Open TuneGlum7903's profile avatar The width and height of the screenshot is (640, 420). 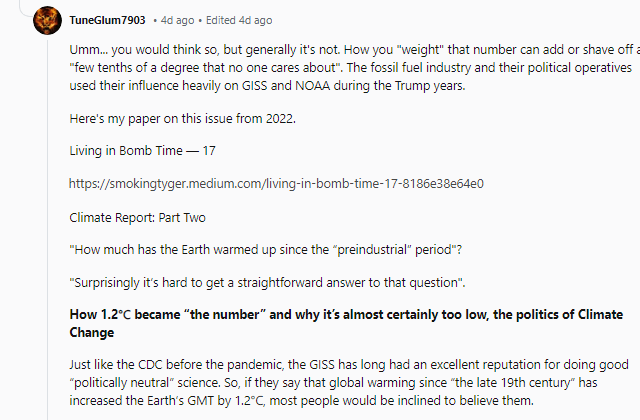(47, 20)
